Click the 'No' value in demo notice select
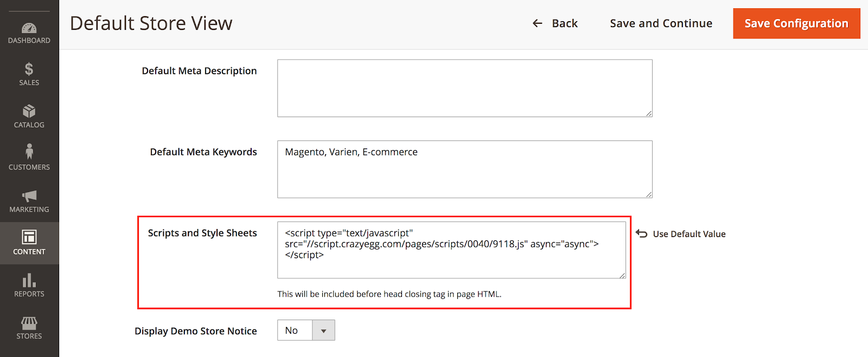Screen dimensions: 868x357 292,330
